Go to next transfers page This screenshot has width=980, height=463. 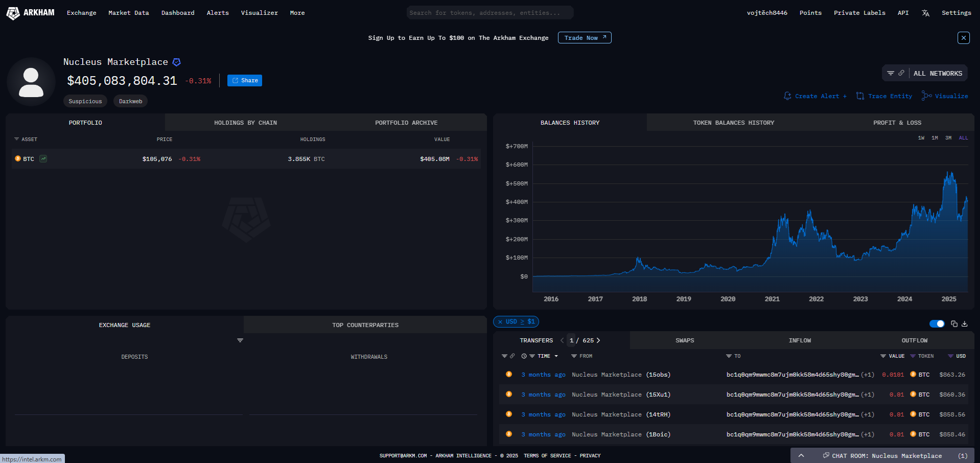point(598,340)
